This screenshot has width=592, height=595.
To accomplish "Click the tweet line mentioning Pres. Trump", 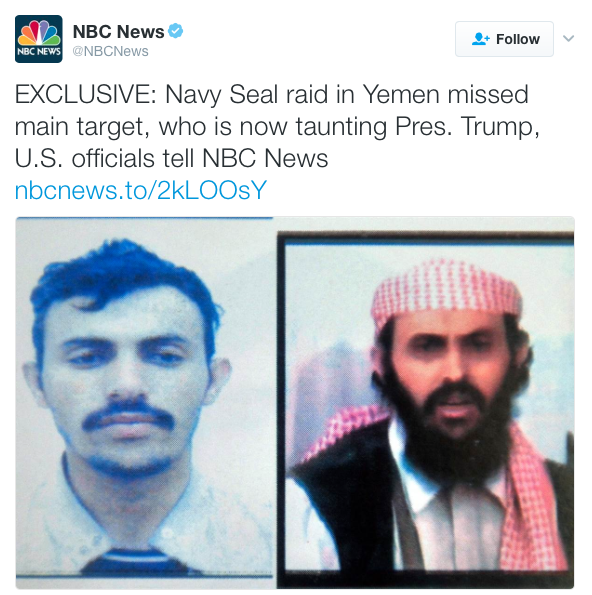I will pos(277,126).
